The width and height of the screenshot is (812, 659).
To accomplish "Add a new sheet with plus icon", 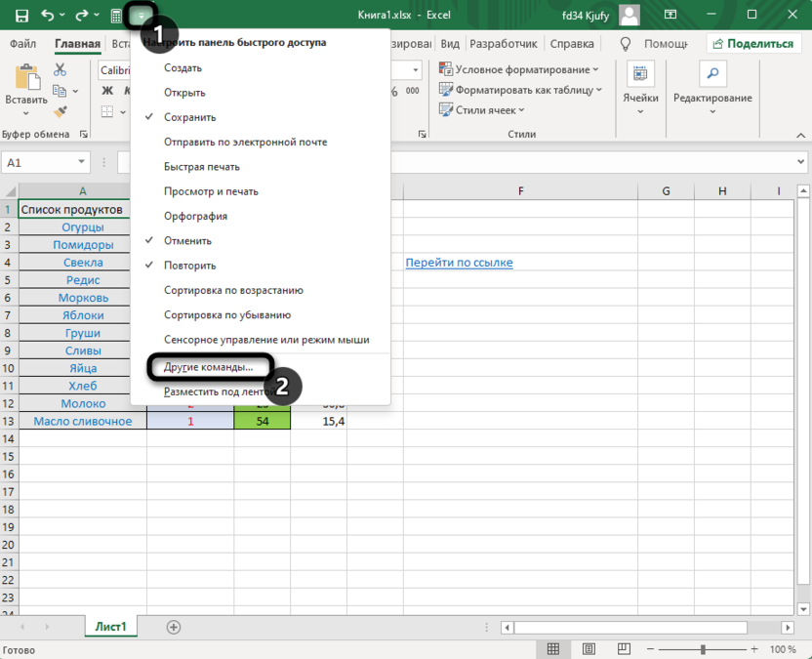I will [x=174, y=627].
